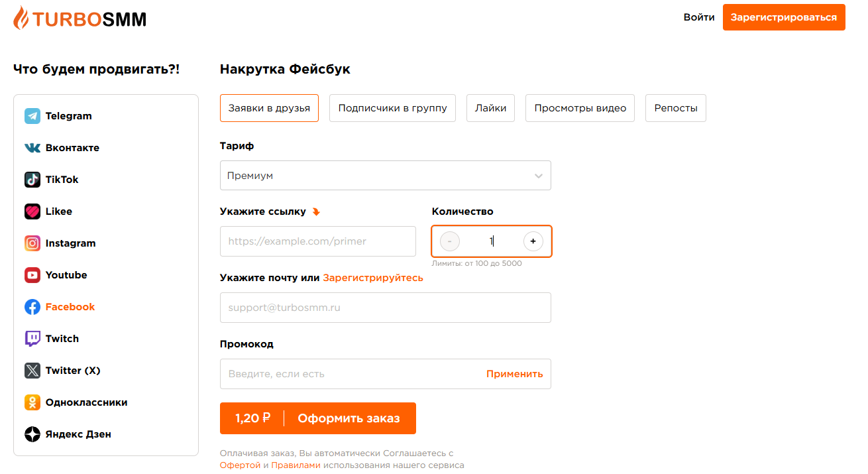Switch to the Репосты tab

click(676, 108)
